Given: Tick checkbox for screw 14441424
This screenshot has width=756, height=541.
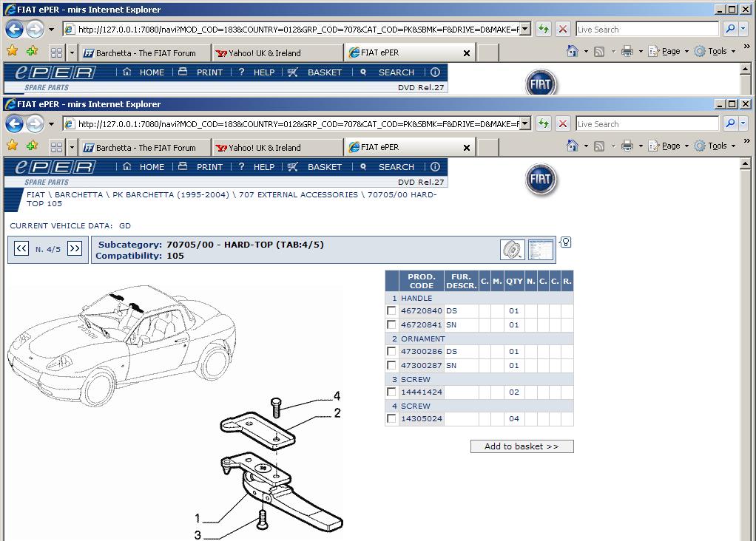Looking at the screenshot, I should tap(391, 392).
